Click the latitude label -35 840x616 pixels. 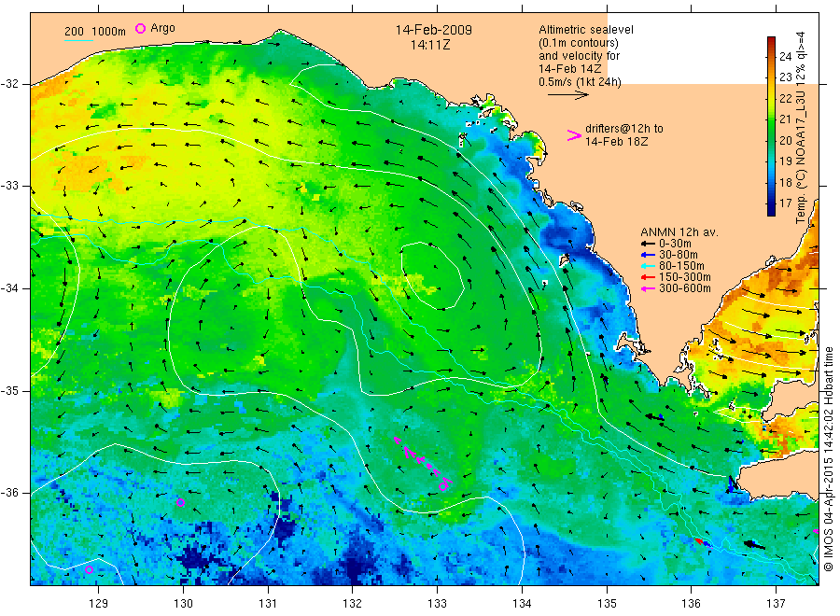(x=9, y=390)
